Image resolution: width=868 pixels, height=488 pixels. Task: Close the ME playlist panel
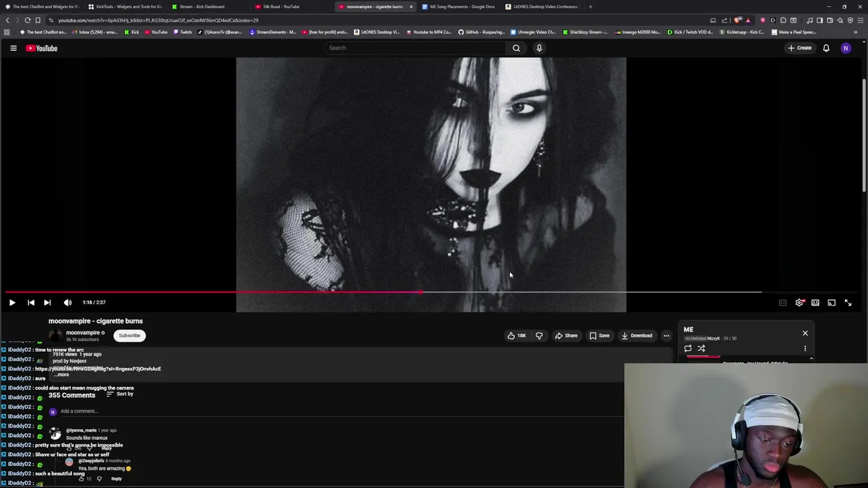pyautogui.click(x=805, y=333)
